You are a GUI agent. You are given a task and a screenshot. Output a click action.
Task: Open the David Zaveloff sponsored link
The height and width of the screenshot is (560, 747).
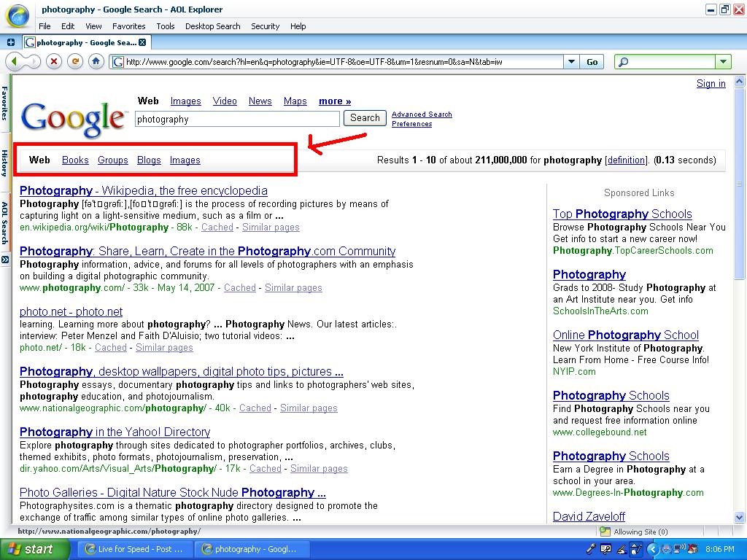coord(589,516)
